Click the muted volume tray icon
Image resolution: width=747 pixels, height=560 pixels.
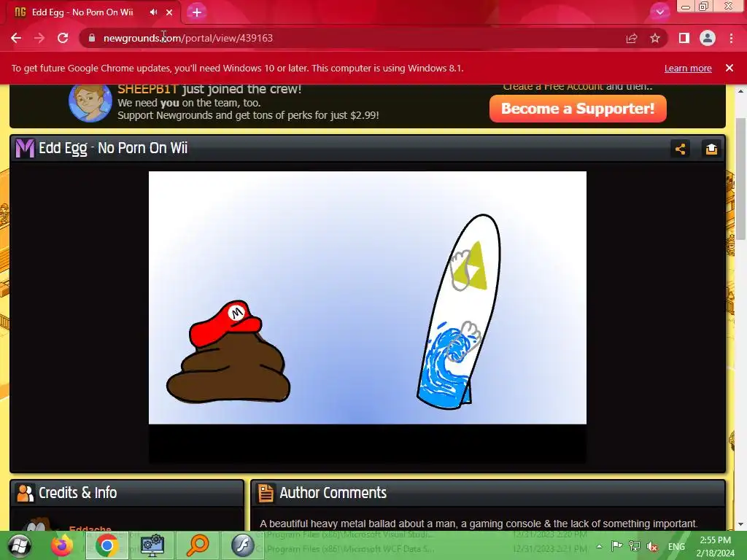652,547
